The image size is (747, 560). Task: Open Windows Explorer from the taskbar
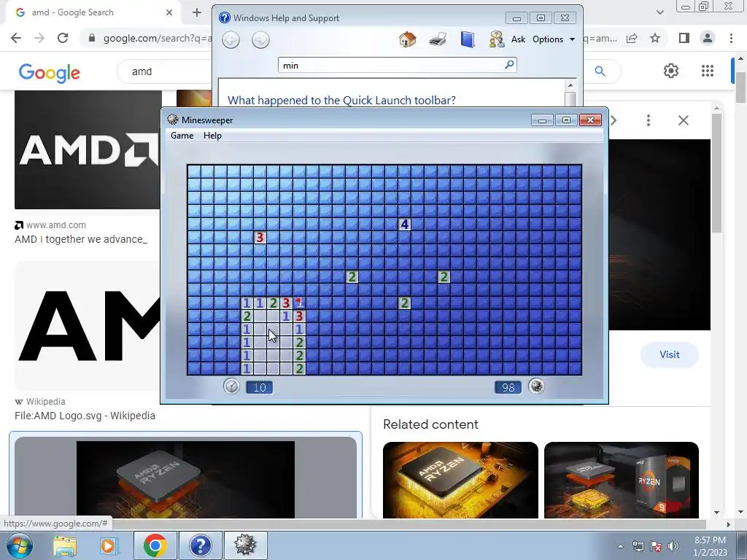tap(65, 545)
